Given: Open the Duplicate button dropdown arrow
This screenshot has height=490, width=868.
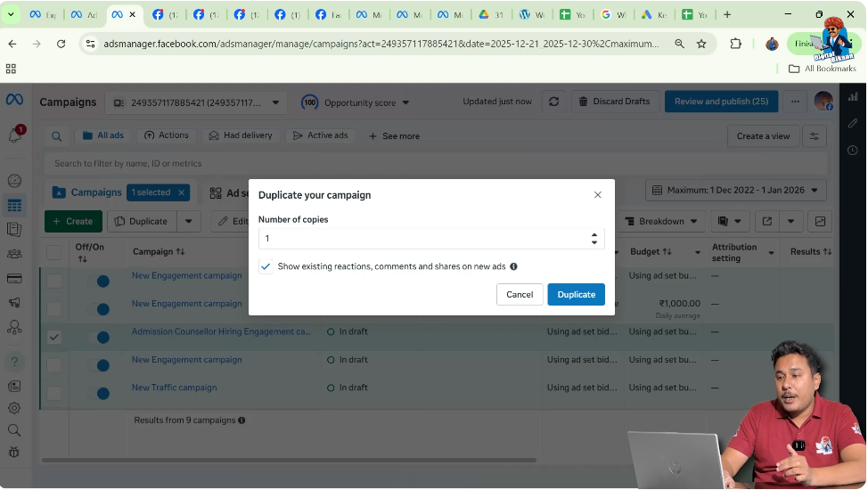Looking at the screenshot, I should pos(189,222).
